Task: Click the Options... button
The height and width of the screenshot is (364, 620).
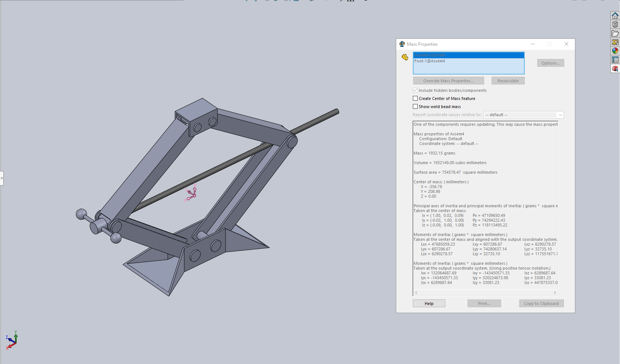Action: 550,63
